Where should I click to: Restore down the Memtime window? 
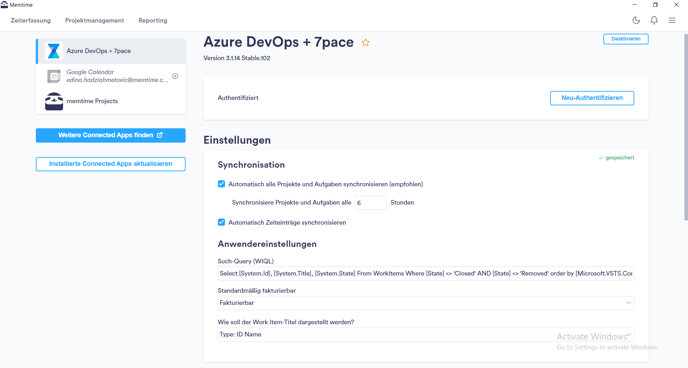(x=655, y=5)
